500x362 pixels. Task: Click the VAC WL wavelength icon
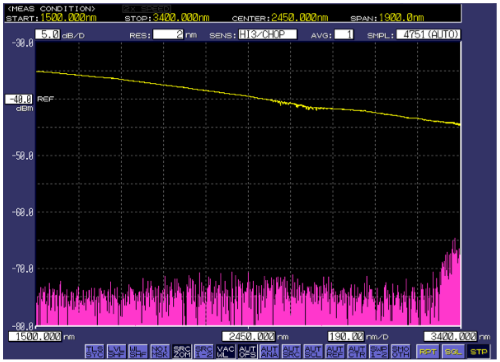tap(226, 352)
